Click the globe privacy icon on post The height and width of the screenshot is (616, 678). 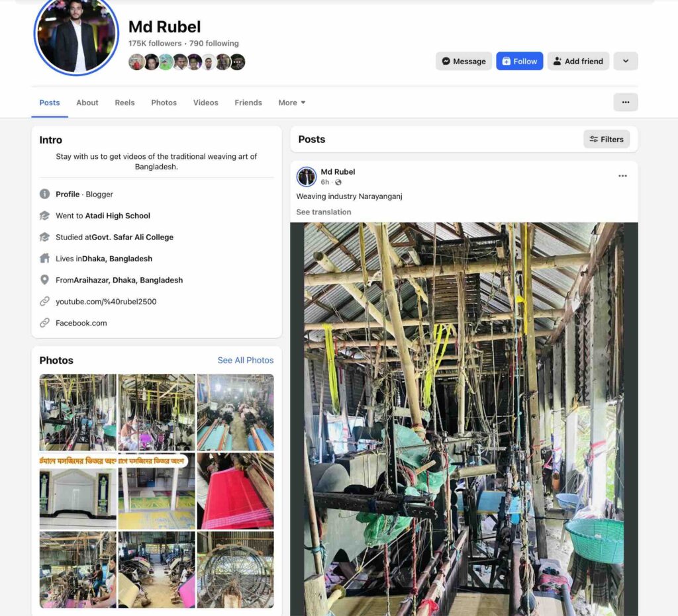pyautogui.click(x=338, y=183)
